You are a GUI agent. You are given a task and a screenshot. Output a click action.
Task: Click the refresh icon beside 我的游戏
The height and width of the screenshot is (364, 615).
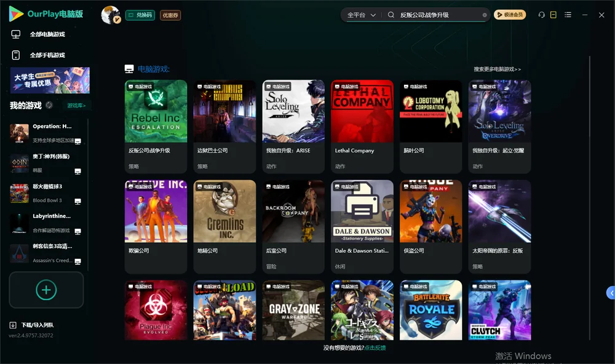click(x=49, y=105)
